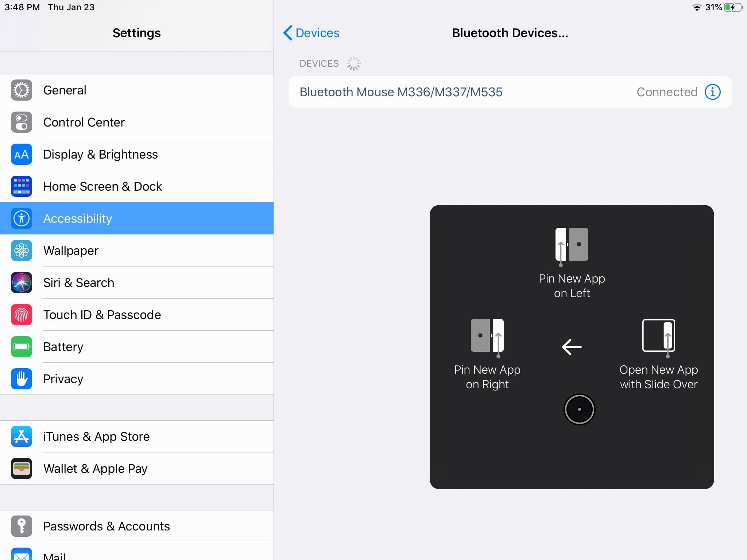Switch to Accessibility in the sidebar
Viewport: 747px width, 560px height.
point(137,218)
